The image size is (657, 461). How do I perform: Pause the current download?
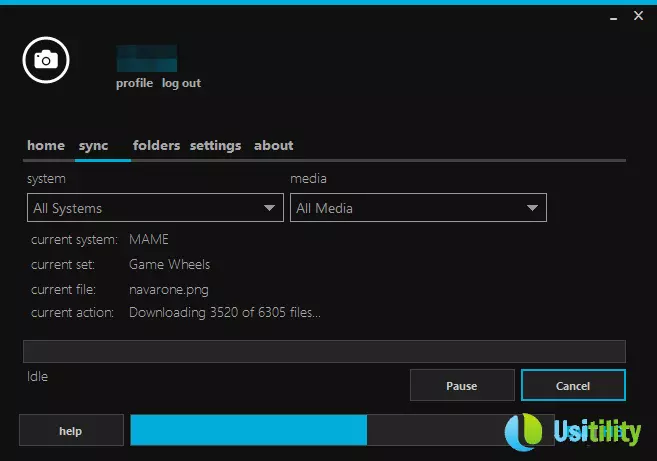coord(462,386)
